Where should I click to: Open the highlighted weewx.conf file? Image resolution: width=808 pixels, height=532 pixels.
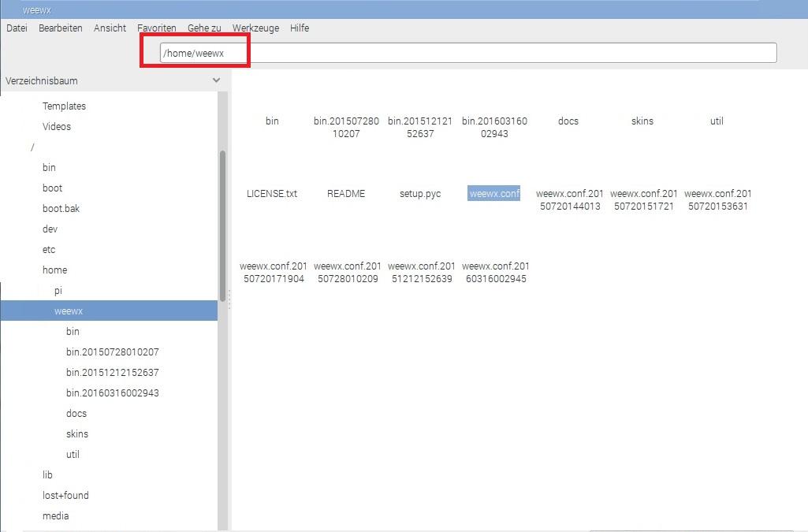coord(493,193)
